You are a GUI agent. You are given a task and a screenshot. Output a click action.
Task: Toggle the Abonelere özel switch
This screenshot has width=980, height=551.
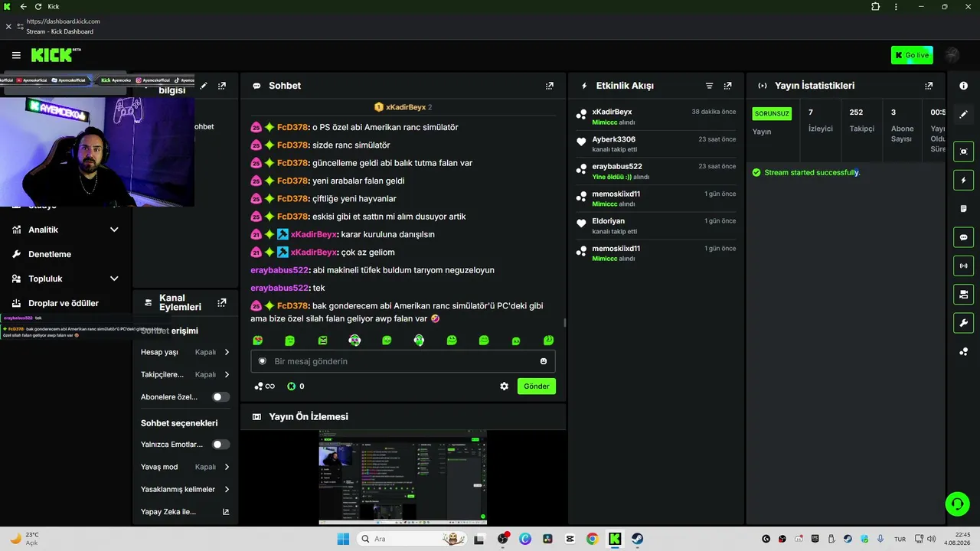coord(220,397)
